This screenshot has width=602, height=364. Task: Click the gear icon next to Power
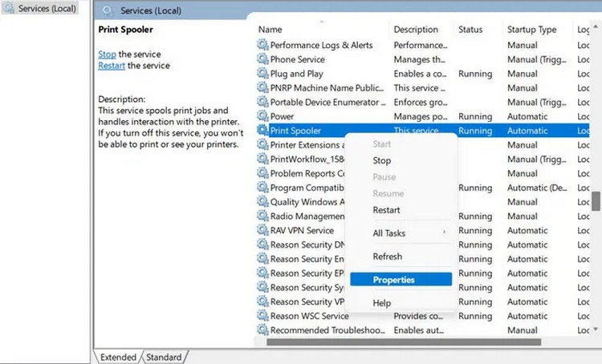262,116
